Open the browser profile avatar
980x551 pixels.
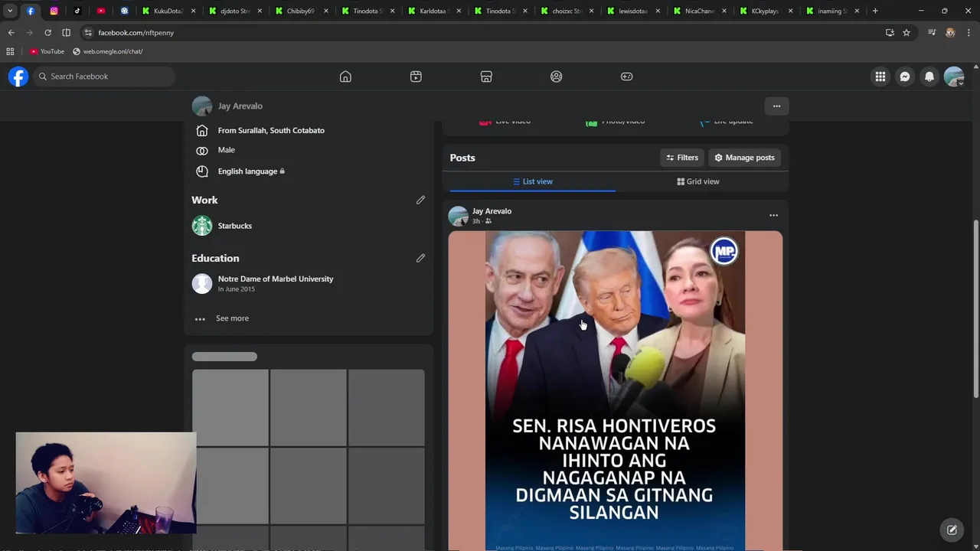[950, 33]
